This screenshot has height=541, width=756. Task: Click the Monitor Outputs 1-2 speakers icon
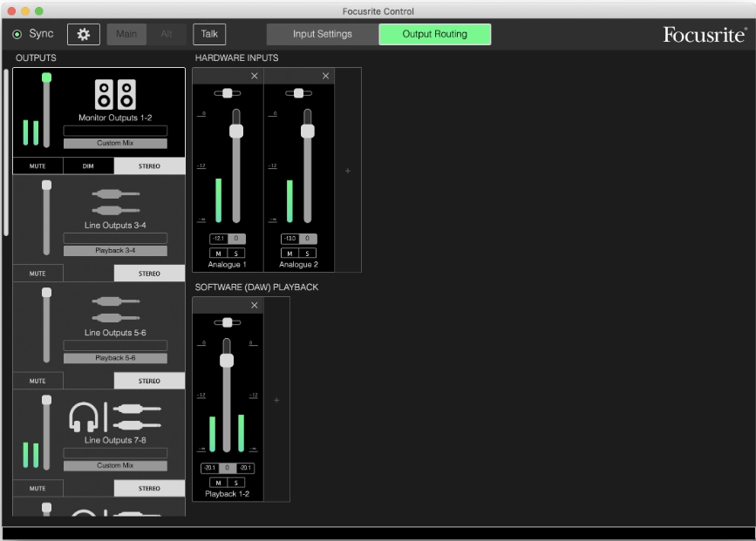[115, 94]
